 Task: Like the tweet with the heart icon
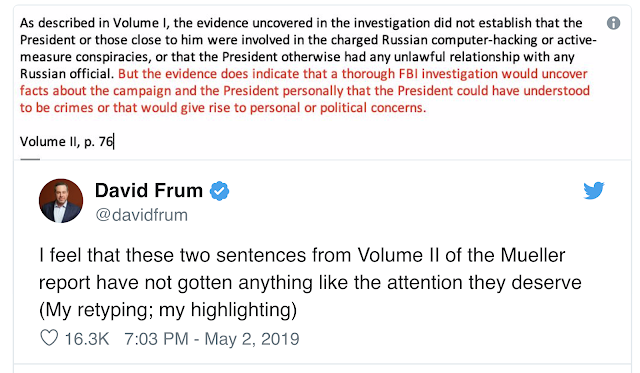49,338
